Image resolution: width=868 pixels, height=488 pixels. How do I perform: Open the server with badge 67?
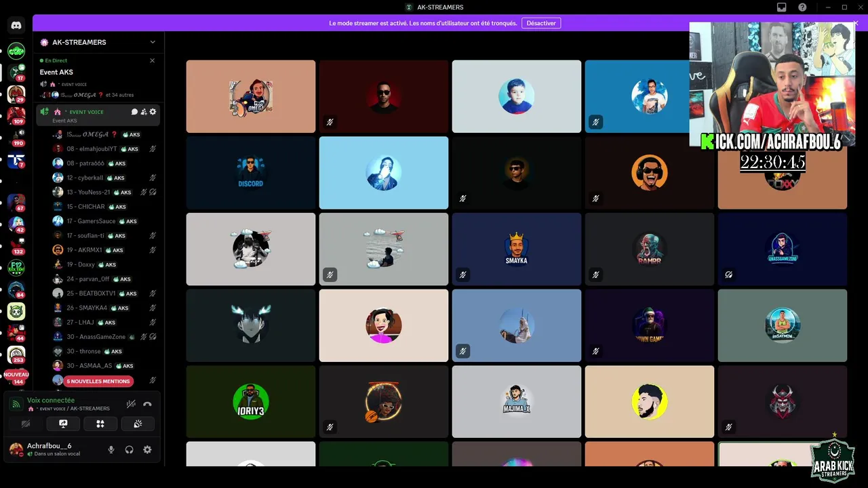pyautogui.click(x=16, y=203)
